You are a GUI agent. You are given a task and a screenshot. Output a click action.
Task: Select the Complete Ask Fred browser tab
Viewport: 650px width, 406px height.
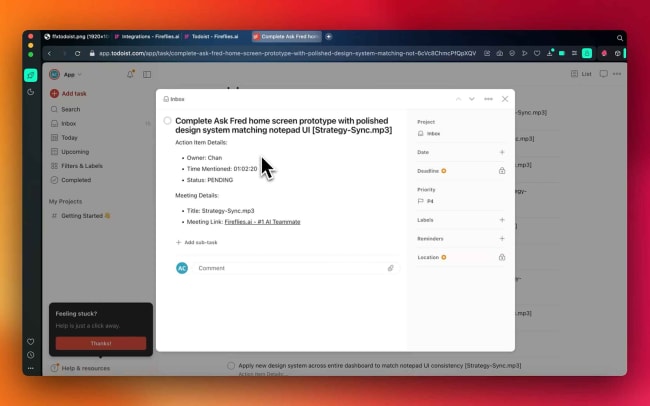(287, 36)
